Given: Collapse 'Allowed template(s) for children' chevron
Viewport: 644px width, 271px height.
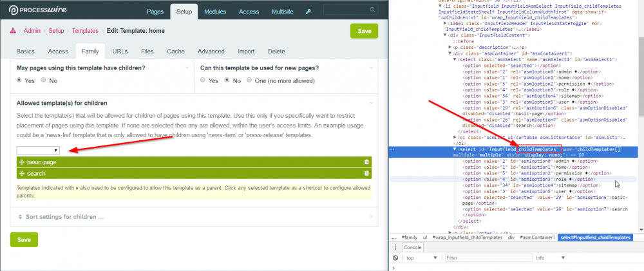Looking at the screenshot, I should [x=371, y=102].
